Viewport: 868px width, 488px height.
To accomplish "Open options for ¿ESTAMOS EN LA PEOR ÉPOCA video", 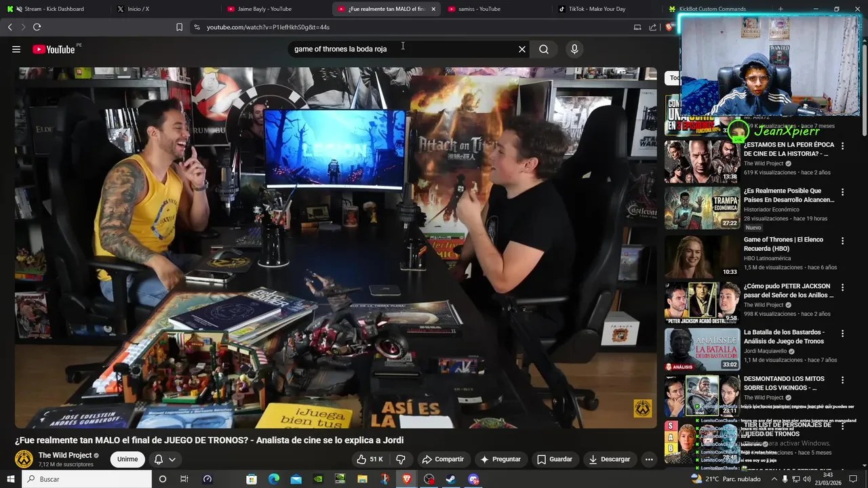I will [x=842, y=146].
